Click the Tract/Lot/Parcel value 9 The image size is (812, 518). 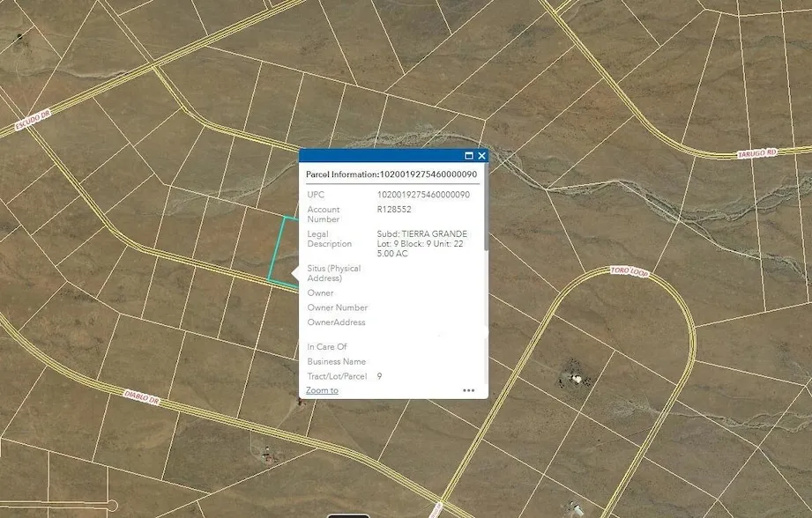pyautogui.click(x=379, y=376)
